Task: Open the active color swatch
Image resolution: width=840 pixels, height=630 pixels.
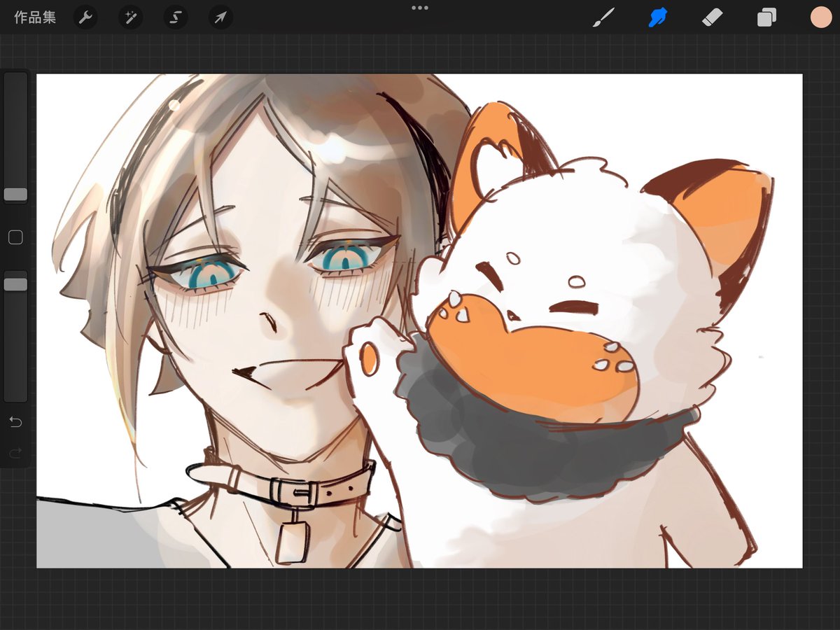Action: click(x=820, y=17)
